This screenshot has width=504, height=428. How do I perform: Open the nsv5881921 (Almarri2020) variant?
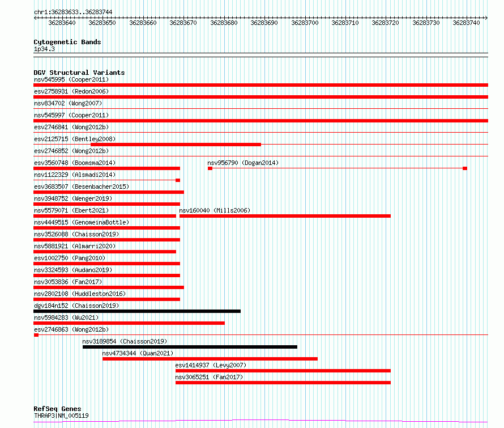click(x=105, y=252)
